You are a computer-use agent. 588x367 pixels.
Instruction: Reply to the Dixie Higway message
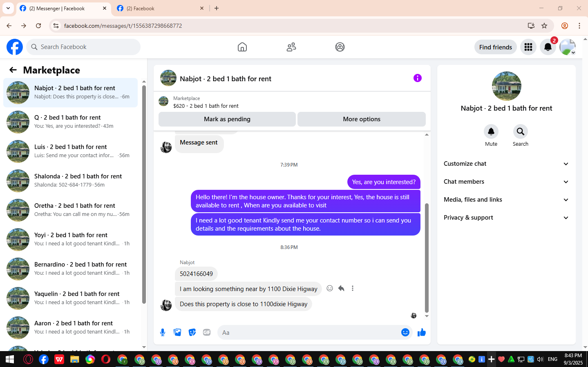tap(341, 288)
